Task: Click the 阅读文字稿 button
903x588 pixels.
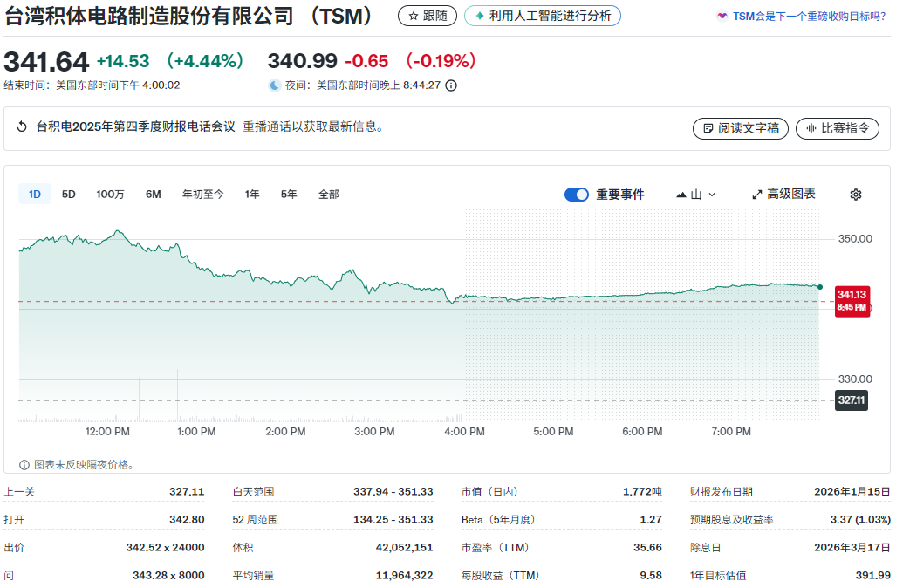Action: [x=740, y=127]
